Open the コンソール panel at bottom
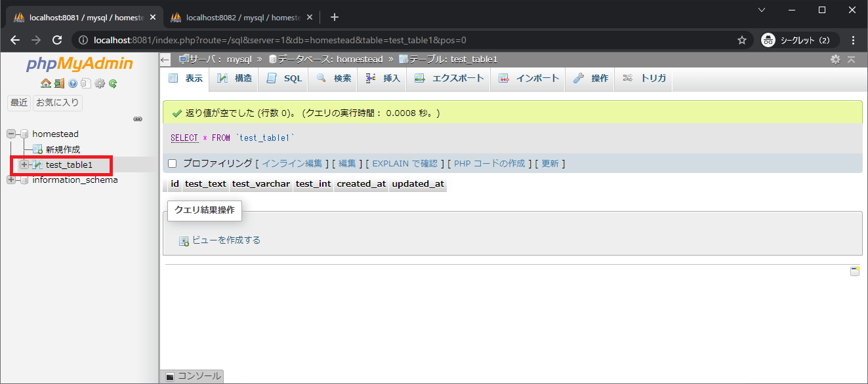Image resolution: width=868 pixels, height=384 pixels. point(193,376)
